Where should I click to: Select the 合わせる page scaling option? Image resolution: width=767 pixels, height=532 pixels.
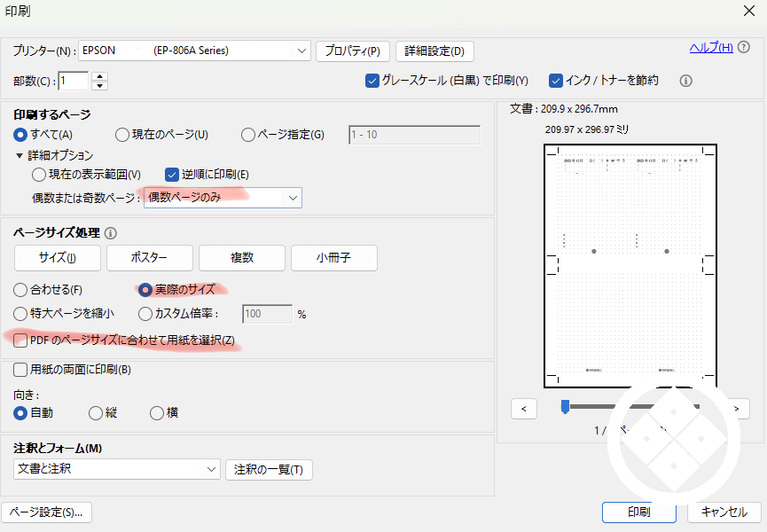(19, 289)
